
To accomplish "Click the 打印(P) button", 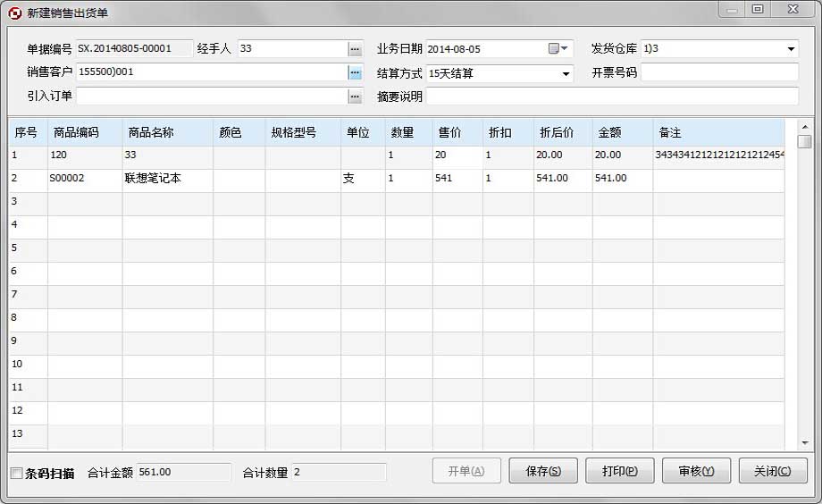I will pyautogui.click(x=620, y=471).
